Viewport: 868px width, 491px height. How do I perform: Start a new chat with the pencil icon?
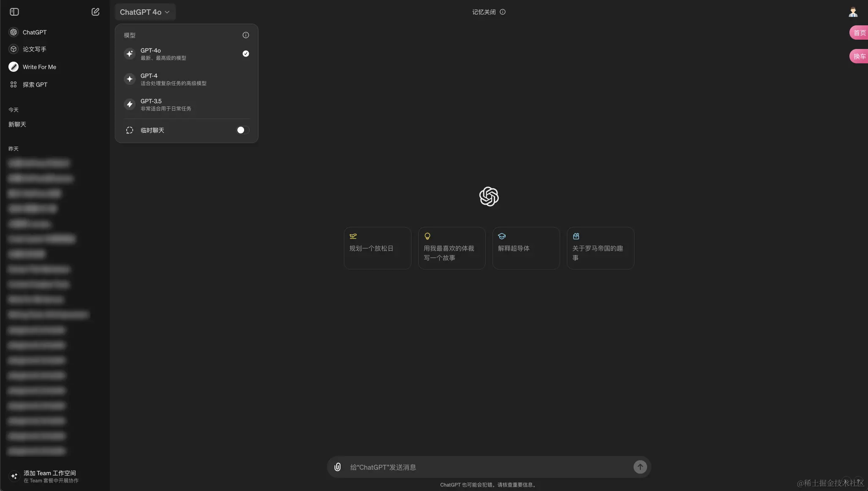[x=95, y=11]
